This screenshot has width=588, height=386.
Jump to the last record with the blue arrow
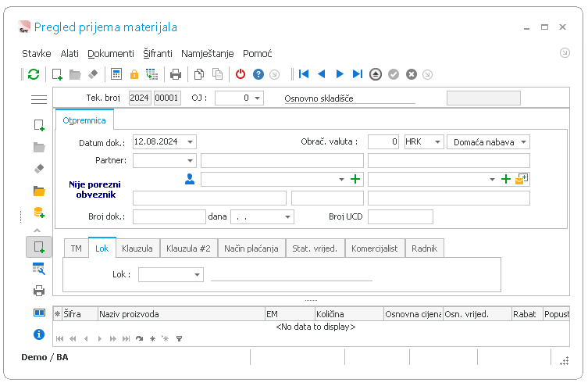[358, 74]
